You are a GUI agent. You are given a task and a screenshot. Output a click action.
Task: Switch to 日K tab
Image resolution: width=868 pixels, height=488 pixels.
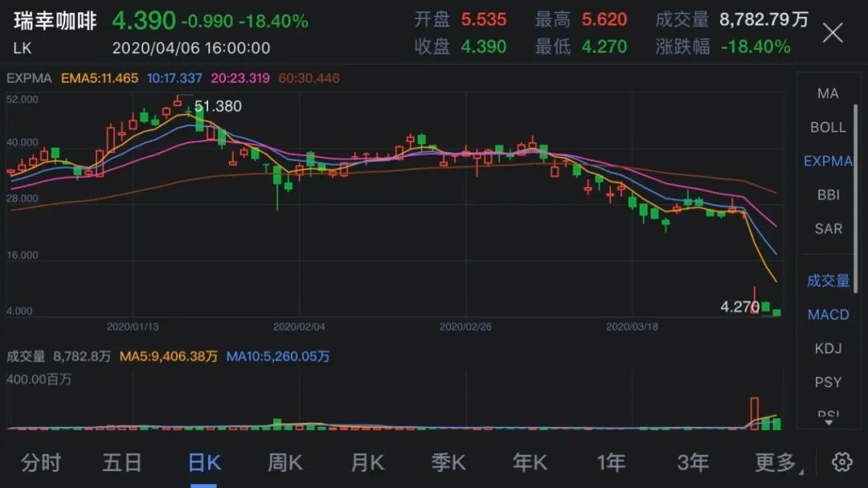[203, 462]
